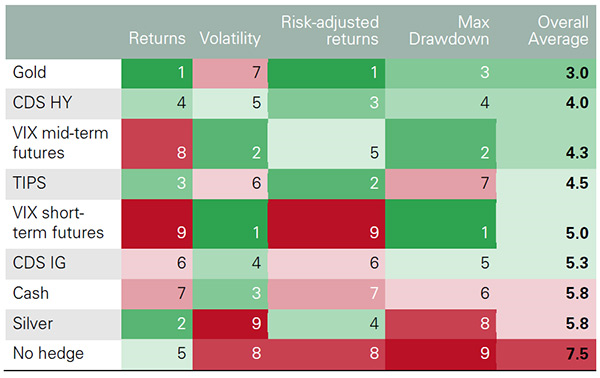
Task: Select the TIPS row label
Action: pos(29,183)
